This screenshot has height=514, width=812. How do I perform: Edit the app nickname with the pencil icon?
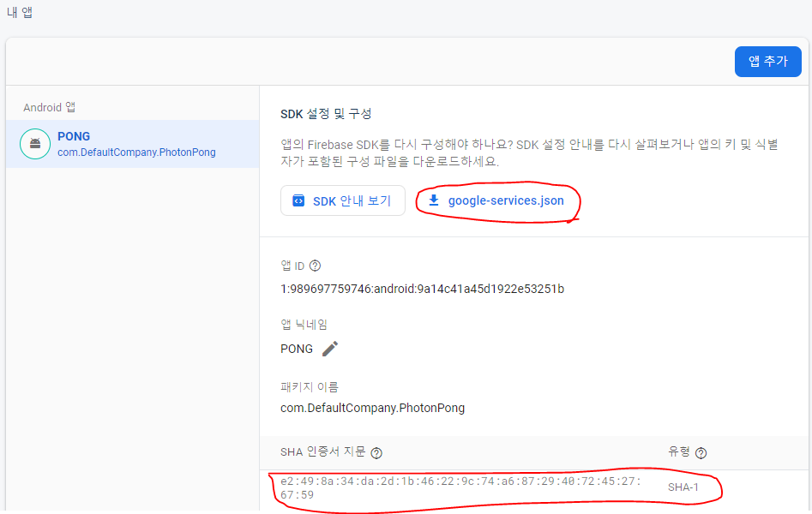(x=330, y=349)
